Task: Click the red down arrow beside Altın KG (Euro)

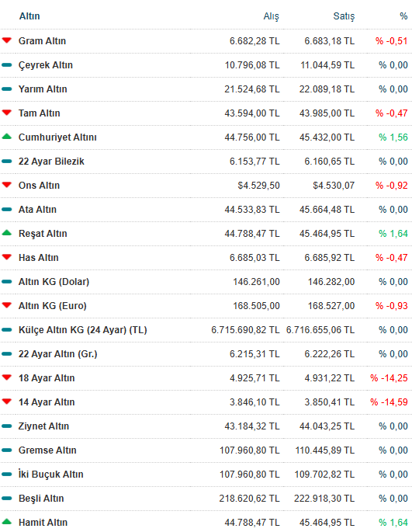Action: [x=7, y=305]
